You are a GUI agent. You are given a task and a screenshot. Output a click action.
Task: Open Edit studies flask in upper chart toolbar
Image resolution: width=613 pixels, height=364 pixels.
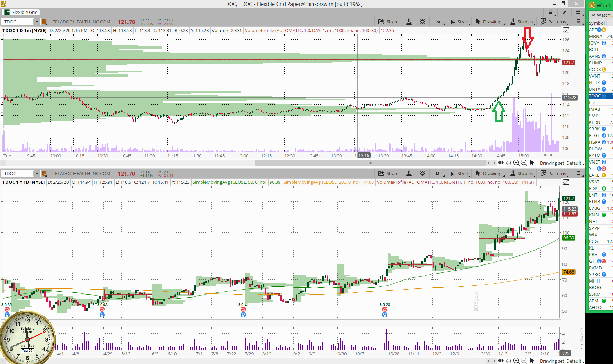click(409, 22)
